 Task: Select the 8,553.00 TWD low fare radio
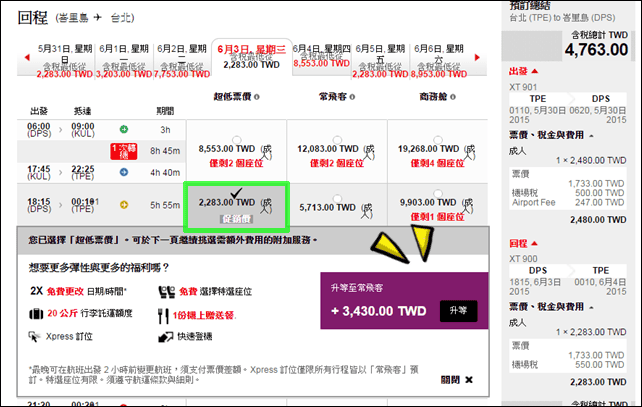(237, 140)
